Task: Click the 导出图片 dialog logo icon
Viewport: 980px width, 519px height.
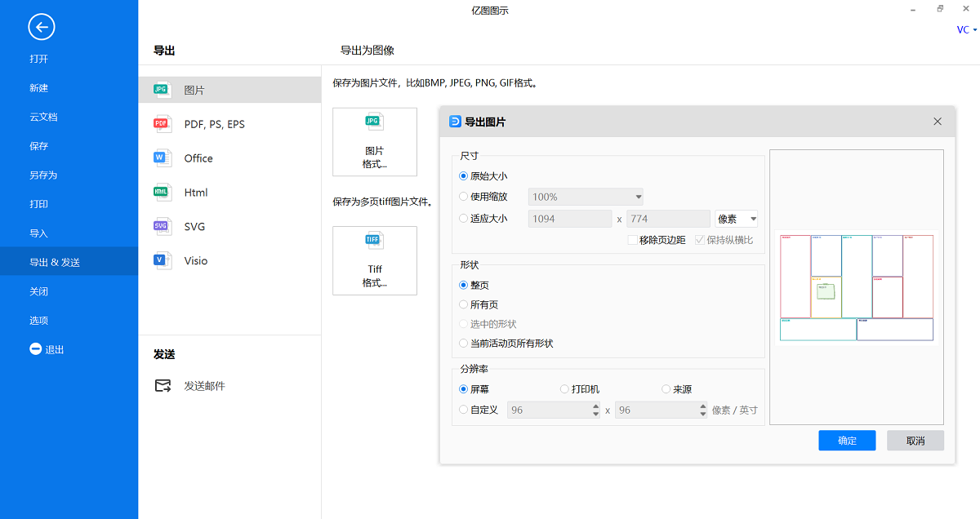Action: [455, 122]
